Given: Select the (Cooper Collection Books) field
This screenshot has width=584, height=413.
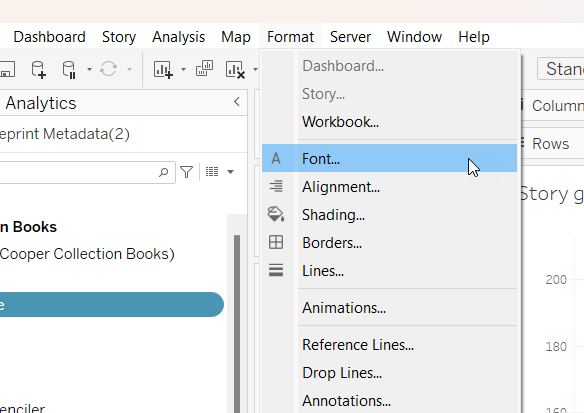Looking at the screenshot, I should [x=87, y=254].
